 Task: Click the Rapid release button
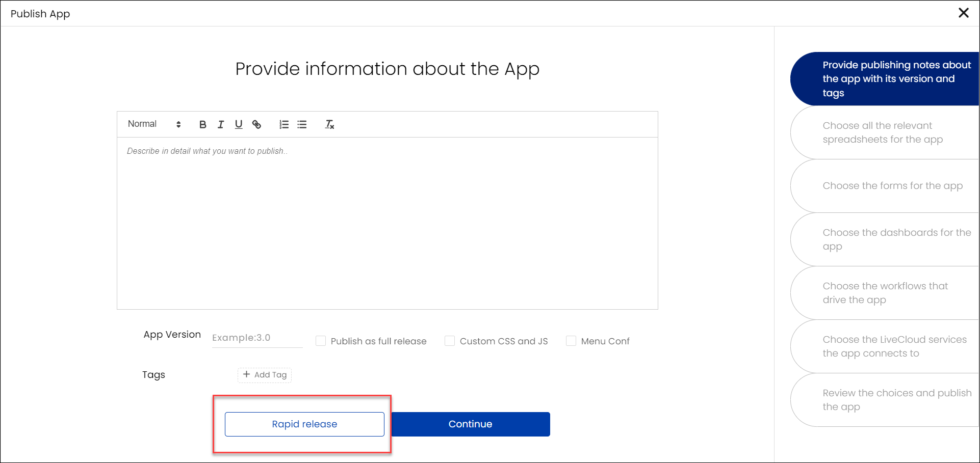pyautogui.click(x=304, y=424)
